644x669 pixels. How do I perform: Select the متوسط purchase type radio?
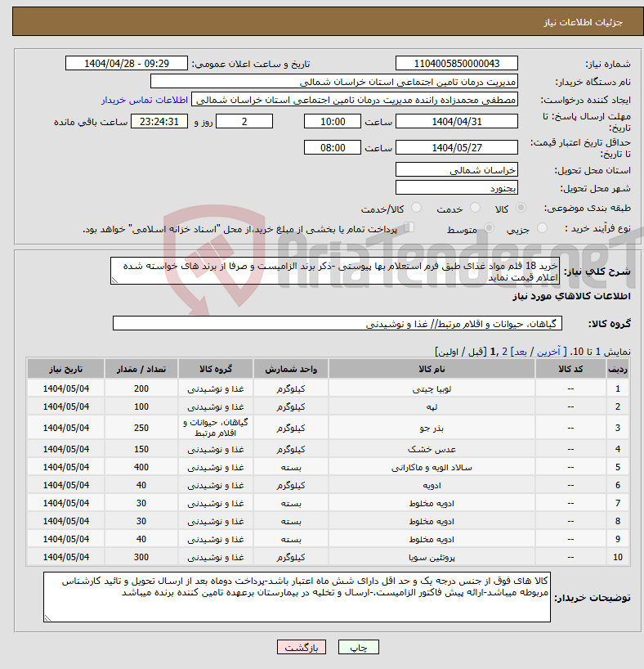point(489,228)
